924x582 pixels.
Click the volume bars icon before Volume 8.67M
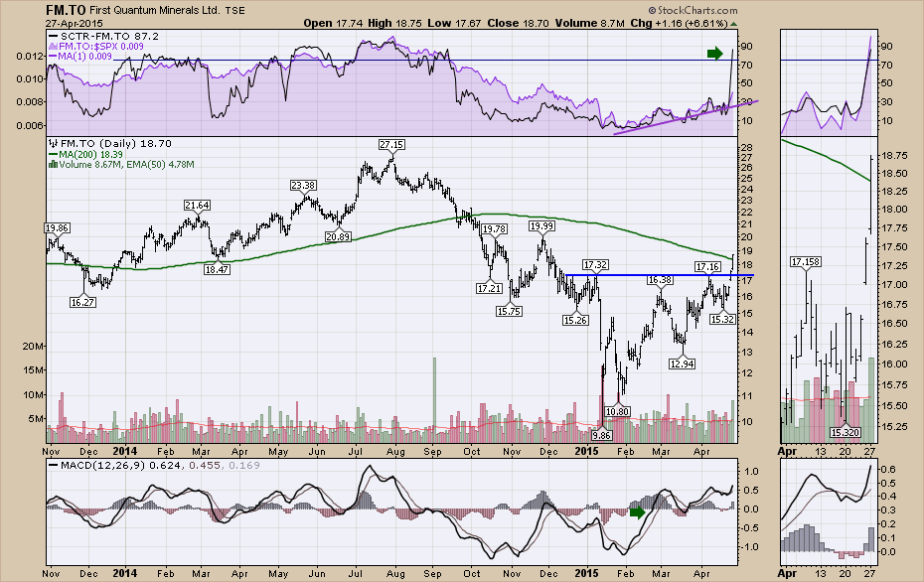tap(53, 165)
